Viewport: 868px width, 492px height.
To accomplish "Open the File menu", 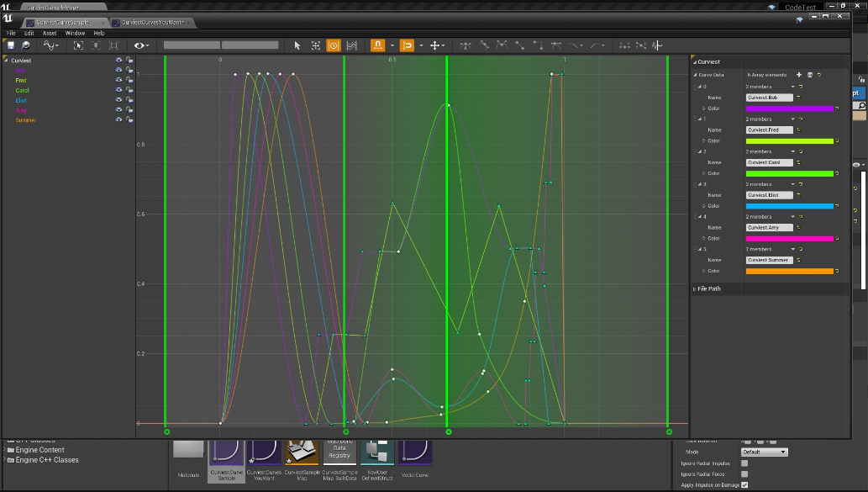I will pyautogui.click(x=11, y=34).
